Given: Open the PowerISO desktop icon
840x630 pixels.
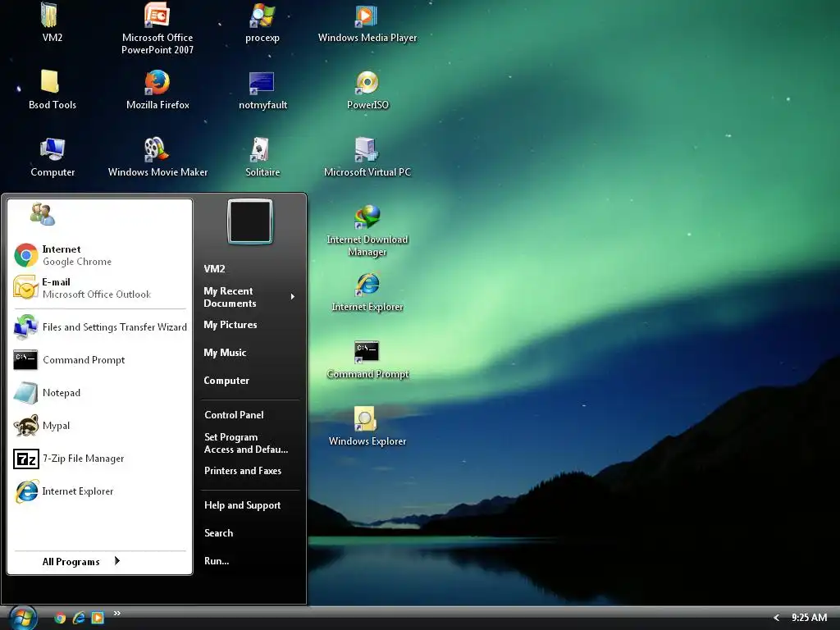Looking at the screenshot, I should pos(367,89).
